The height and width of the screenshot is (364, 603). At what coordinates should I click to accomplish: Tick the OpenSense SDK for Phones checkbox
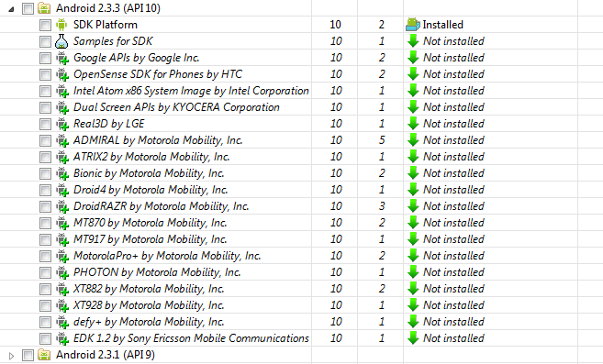[x=45, y=74]
